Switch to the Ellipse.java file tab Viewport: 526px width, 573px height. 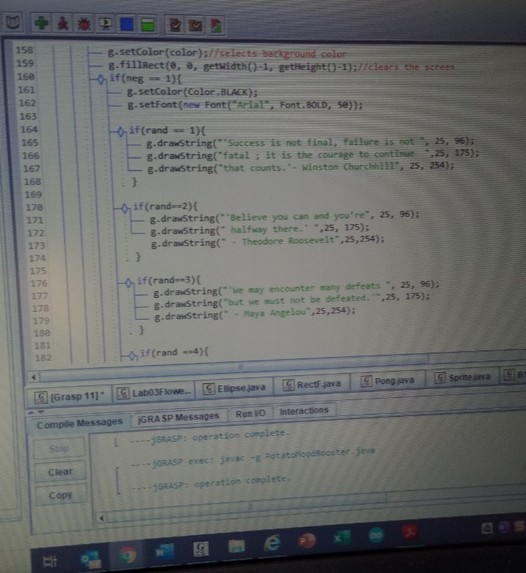click(x=235, y=388)
